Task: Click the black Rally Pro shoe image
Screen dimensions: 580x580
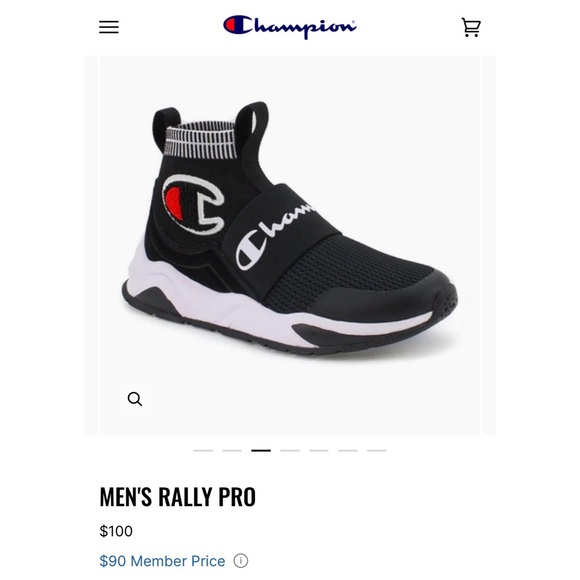Action: (290, 229)
